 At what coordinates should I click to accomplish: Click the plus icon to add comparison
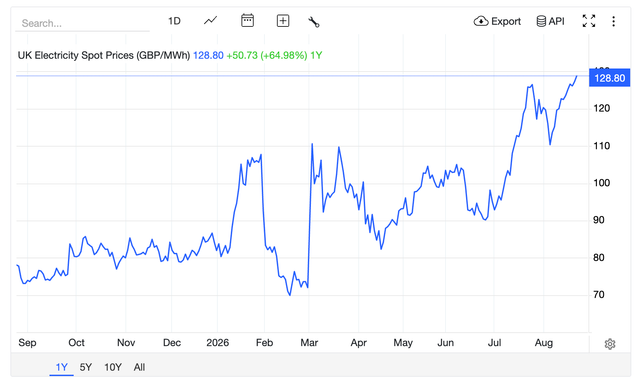click(x=283, y=21)
